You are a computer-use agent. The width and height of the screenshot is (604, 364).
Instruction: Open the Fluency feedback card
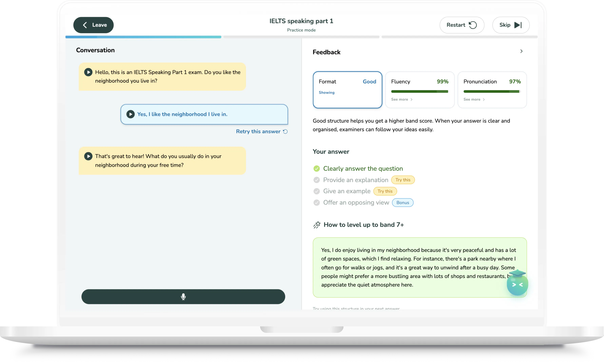[x=420, y=90]
